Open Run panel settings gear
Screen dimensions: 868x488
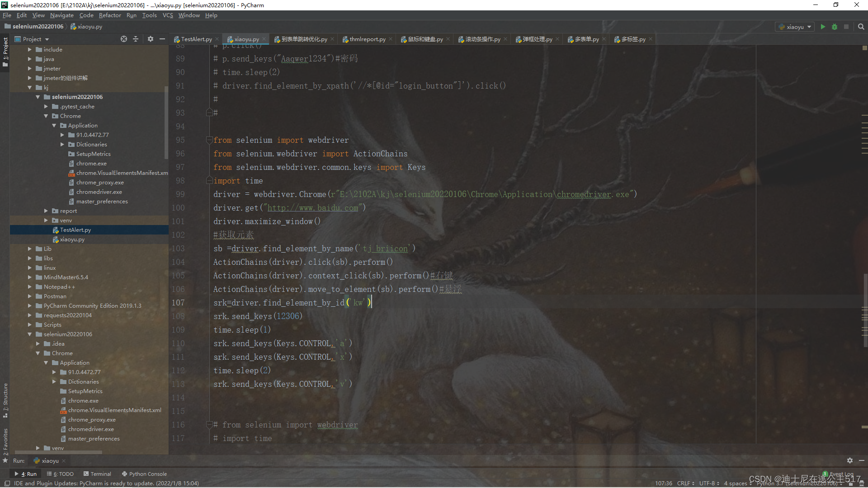click(849, 460)
